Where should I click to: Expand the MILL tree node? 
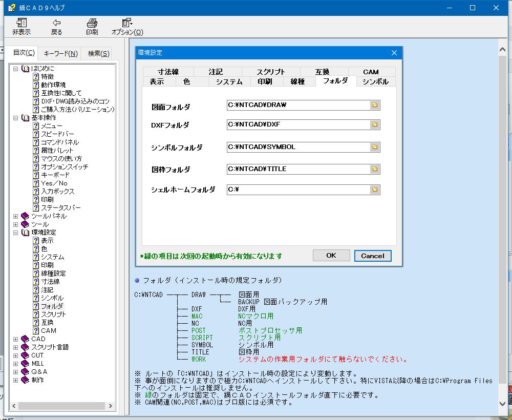[x=15, y=364]
